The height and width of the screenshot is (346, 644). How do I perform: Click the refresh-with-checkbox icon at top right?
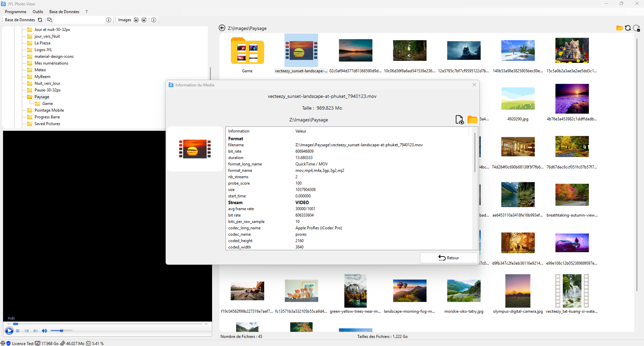(636, 28)
